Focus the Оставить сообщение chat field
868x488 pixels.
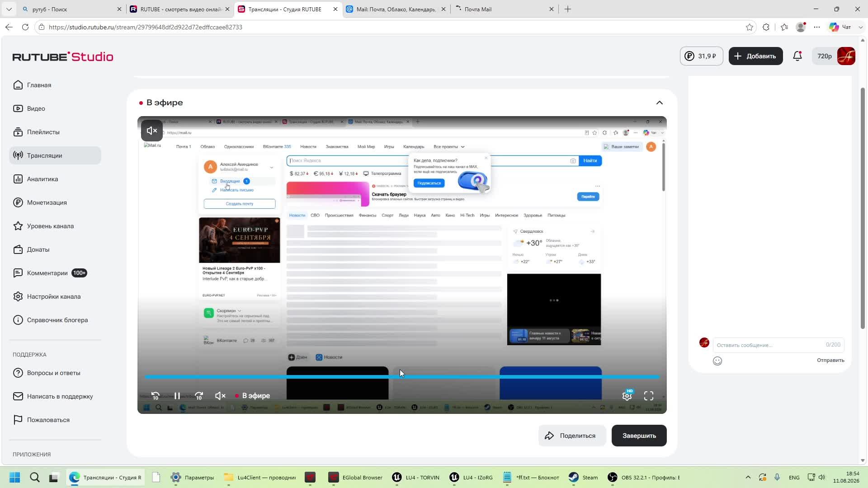[778, 345]
